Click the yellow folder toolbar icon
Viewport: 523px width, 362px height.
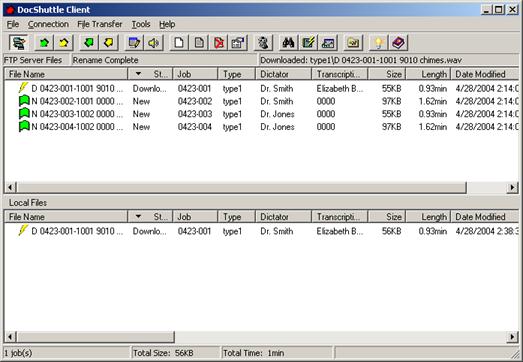(x=353, y=43)
